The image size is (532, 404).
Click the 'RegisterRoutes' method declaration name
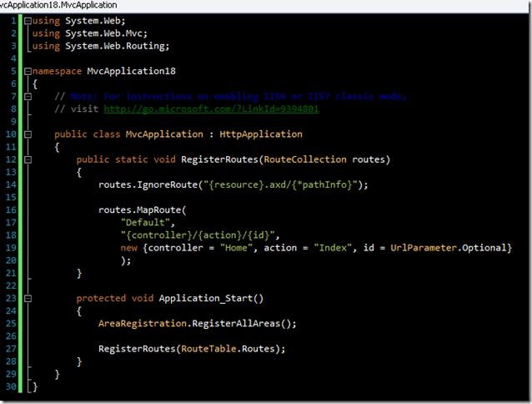pos(219,159)
